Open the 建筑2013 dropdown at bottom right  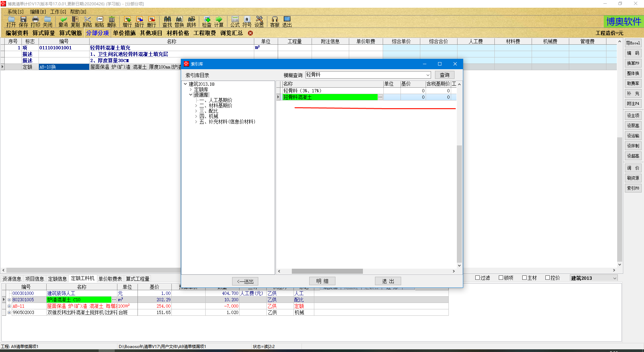click(x=614, y=278)
